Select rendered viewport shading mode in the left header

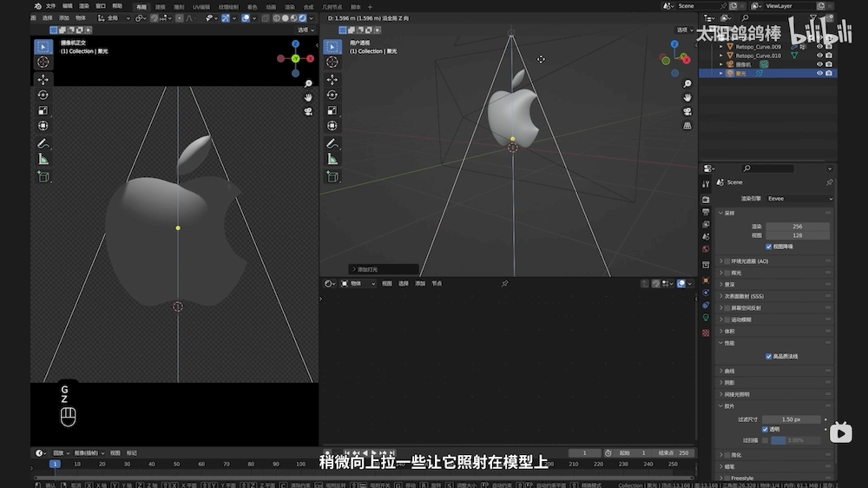[303, 18]
